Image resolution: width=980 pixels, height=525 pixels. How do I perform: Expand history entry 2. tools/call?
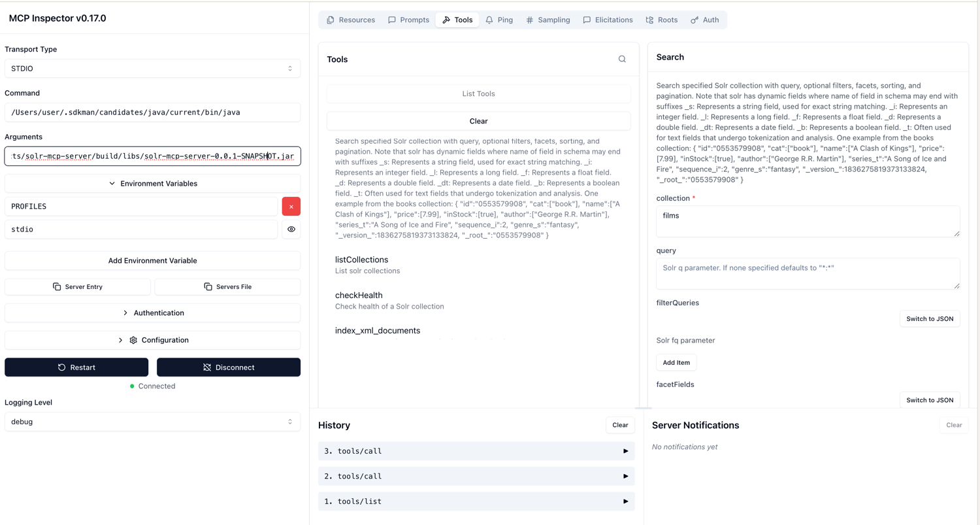[476, 477]
